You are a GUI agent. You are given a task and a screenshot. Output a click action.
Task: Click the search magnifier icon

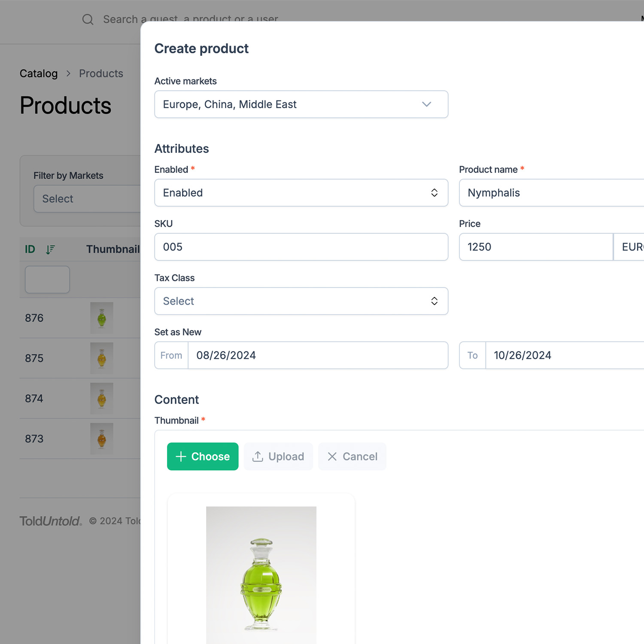point(88,19)
